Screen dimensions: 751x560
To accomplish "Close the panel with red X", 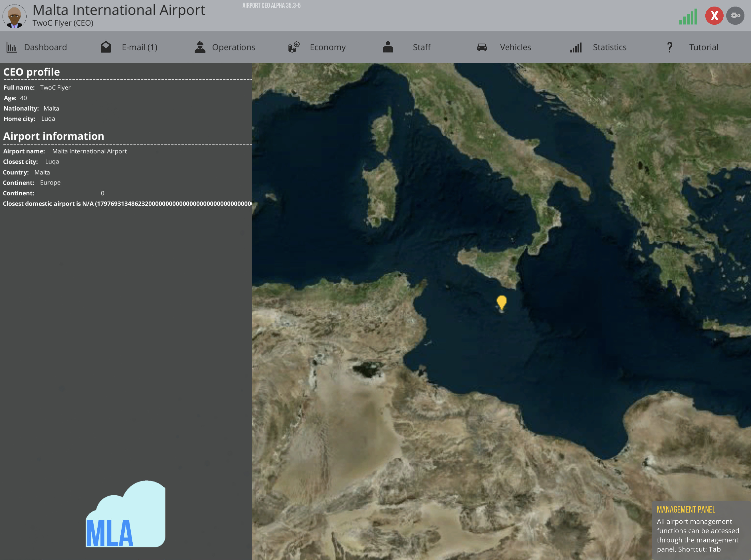I will coord(714,16).
